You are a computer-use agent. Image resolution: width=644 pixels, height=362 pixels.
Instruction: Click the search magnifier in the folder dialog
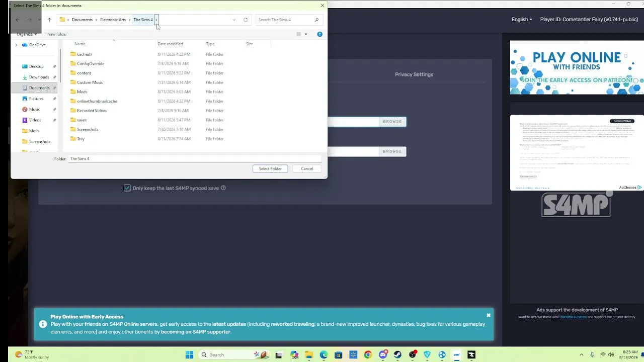click(x=316, y=20)
